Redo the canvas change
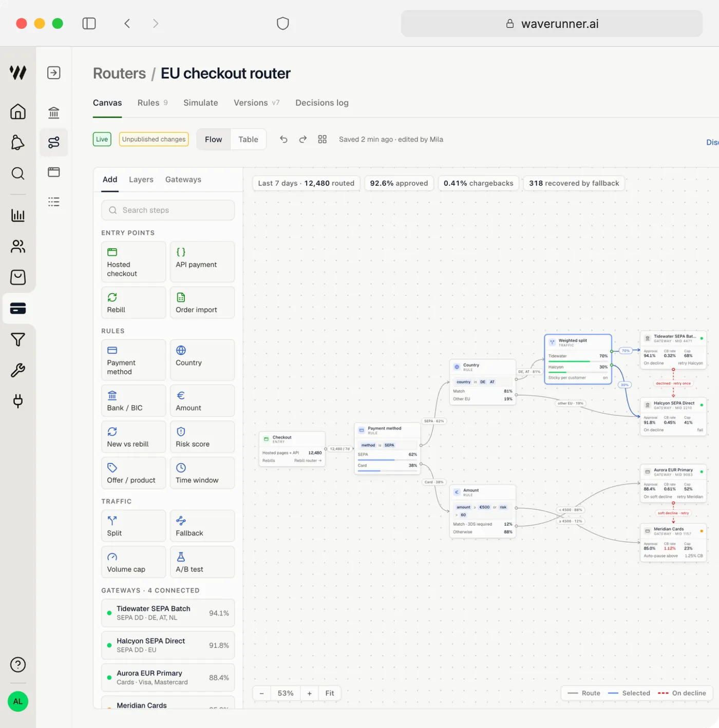Image resolution: width=719 pixels, height=728 pixels. click(x=303, y=139)
